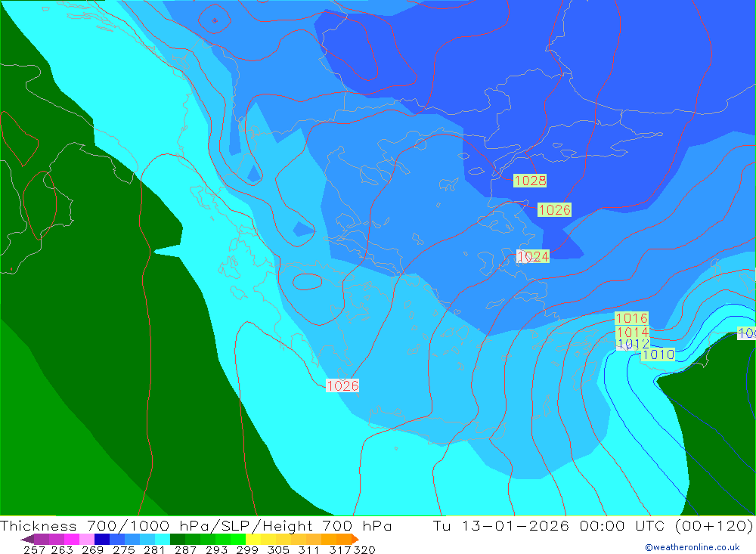Viewport: 756px width, 554px height.
Task: Pick the darkest green legend swatch
Action: [178, 539]
